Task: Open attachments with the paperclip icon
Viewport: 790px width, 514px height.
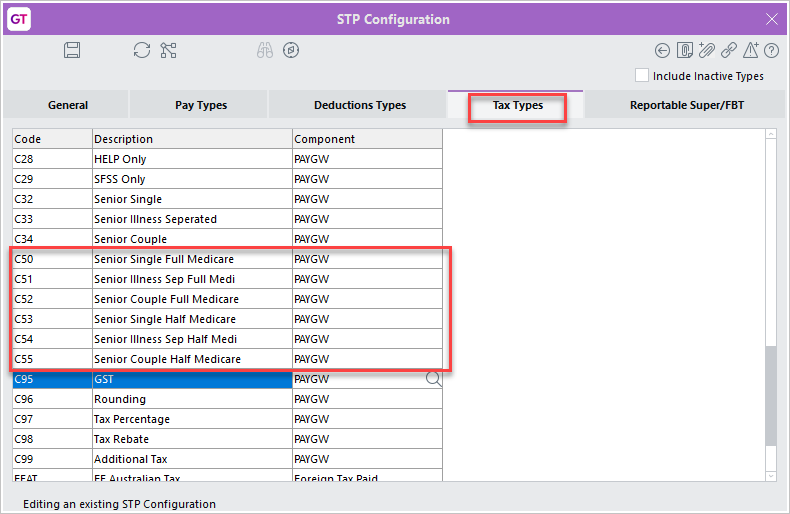Action: [707, 50]
